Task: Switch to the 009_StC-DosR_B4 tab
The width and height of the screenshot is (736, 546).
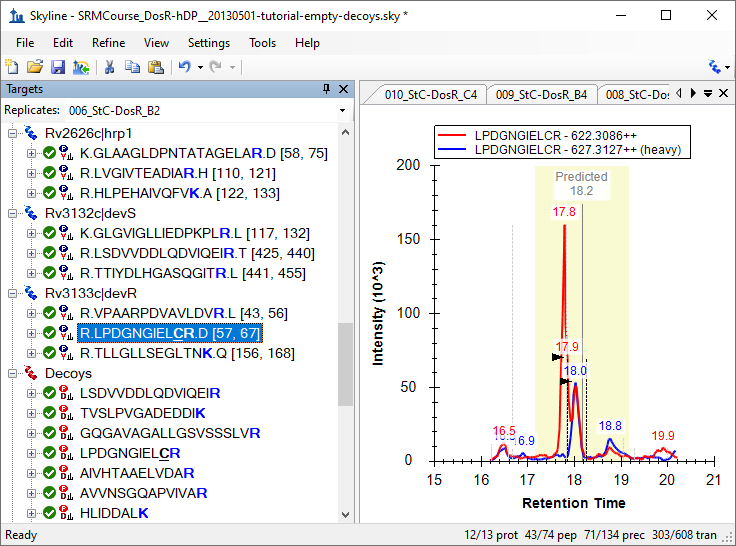Action: coord(541,95)
